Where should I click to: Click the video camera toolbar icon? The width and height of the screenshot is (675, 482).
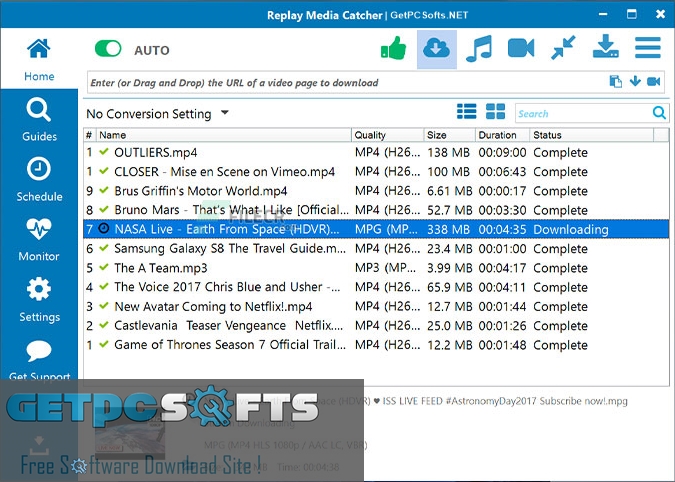point(521,48)
